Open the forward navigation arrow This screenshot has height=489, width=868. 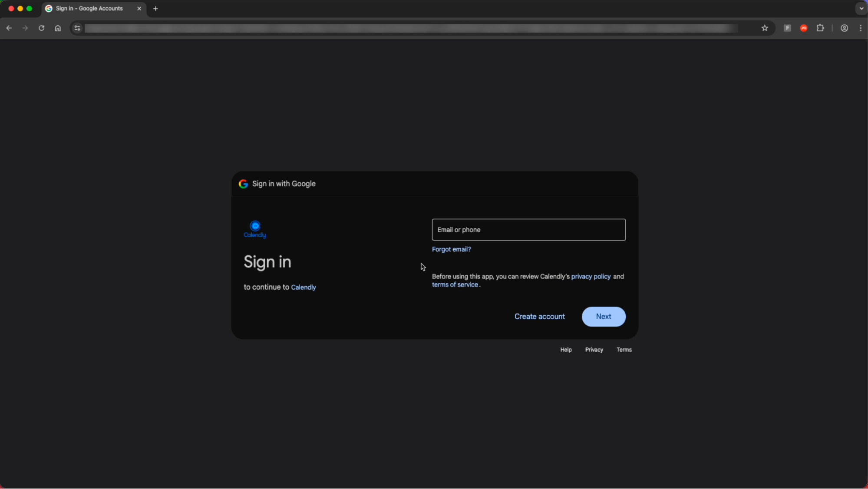tap(25, 28)
